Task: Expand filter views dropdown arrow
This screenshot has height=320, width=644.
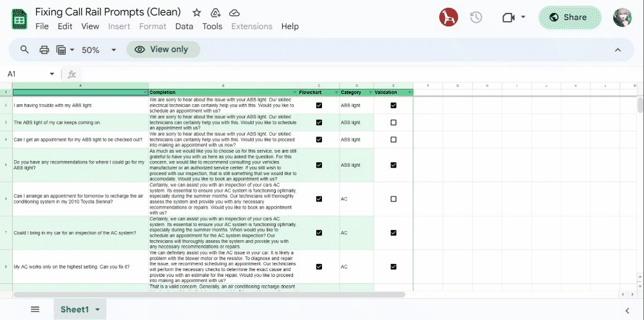Action: (72, 50)
